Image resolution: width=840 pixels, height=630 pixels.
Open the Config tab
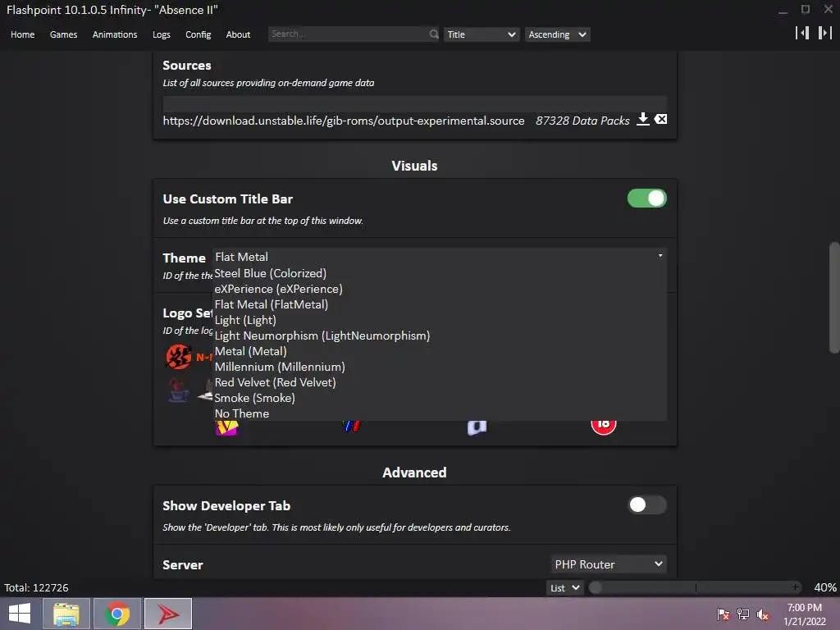[x=199, y=34]
